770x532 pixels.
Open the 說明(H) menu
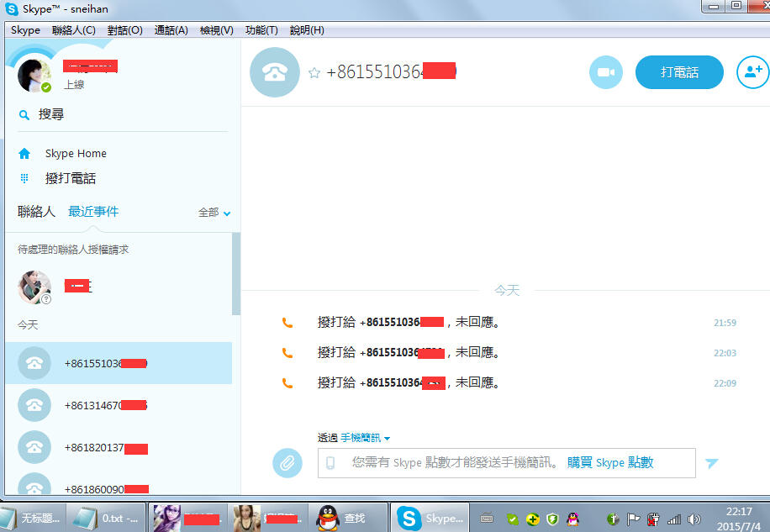point(307,30)
